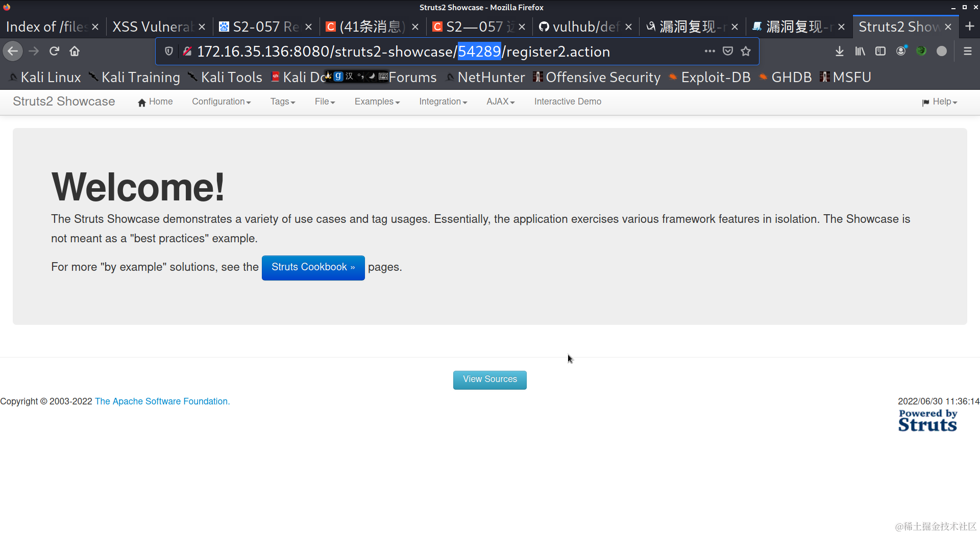980x535 pixels.
Task: Open The Apache Software Foundation link
Action: coord(162,401)
